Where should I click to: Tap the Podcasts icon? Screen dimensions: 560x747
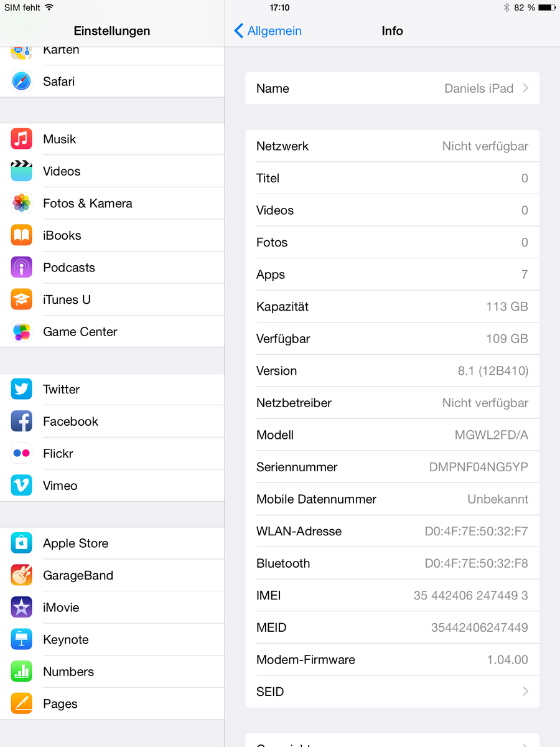(21, 268)
